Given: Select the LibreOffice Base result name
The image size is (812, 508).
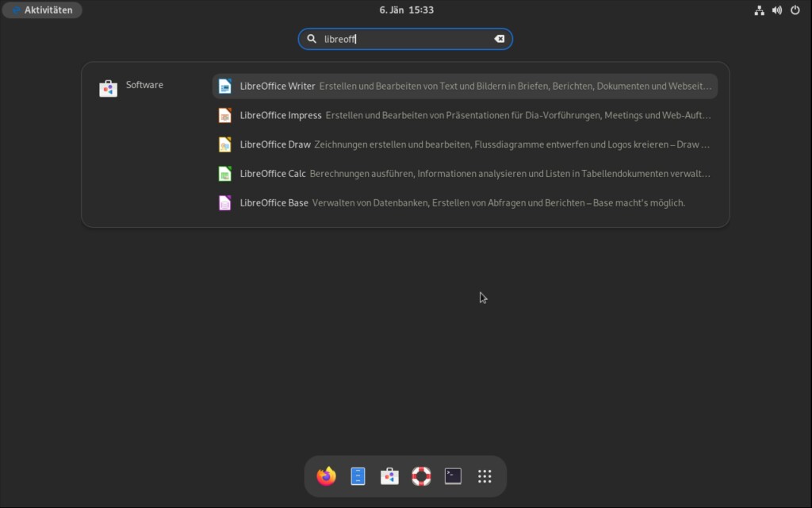Looking at the screenshot, I should pyautogui.click(x=274, y=202).
